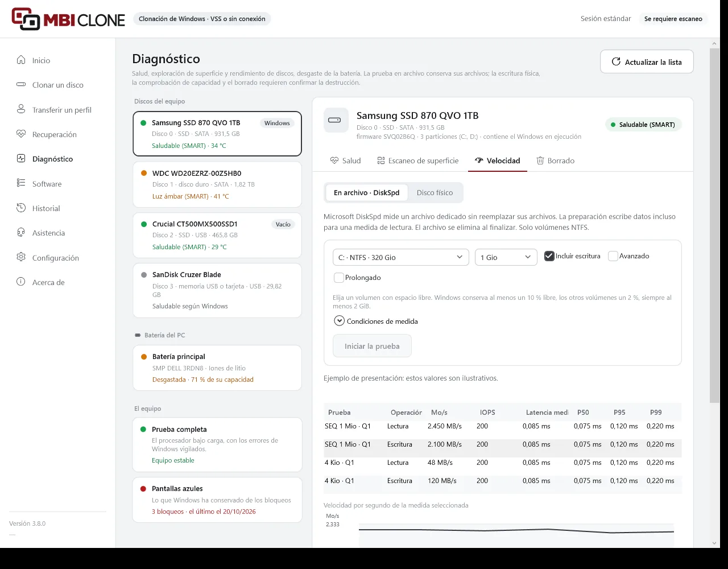
Task: Click the Iniciar la prueba button
Action: 372,346
